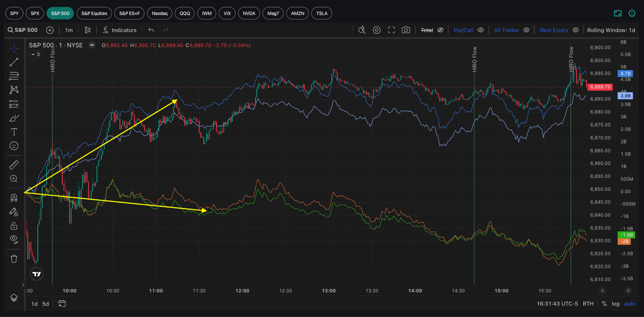Toggle Total series visibility eye
The width and height of the screenshot is (644, 317).
[x=441, y=30]
